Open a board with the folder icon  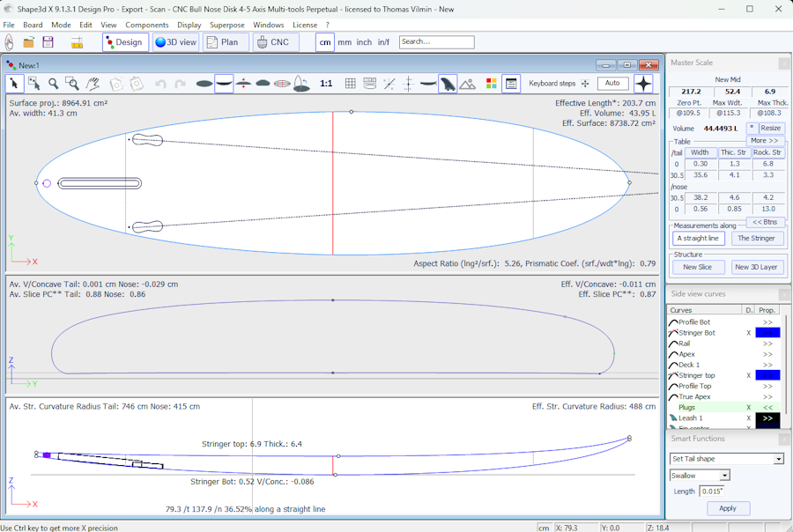(28, 42)
